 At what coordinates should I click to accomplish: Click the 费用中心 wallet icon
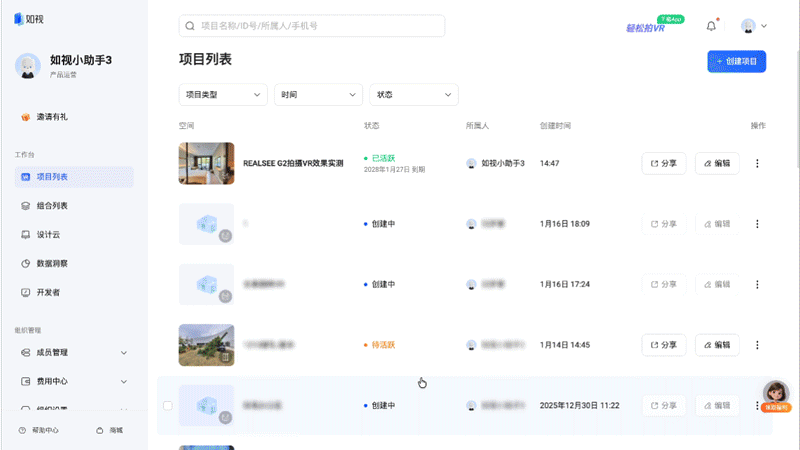pyautogui.click(x=26, y=381)
